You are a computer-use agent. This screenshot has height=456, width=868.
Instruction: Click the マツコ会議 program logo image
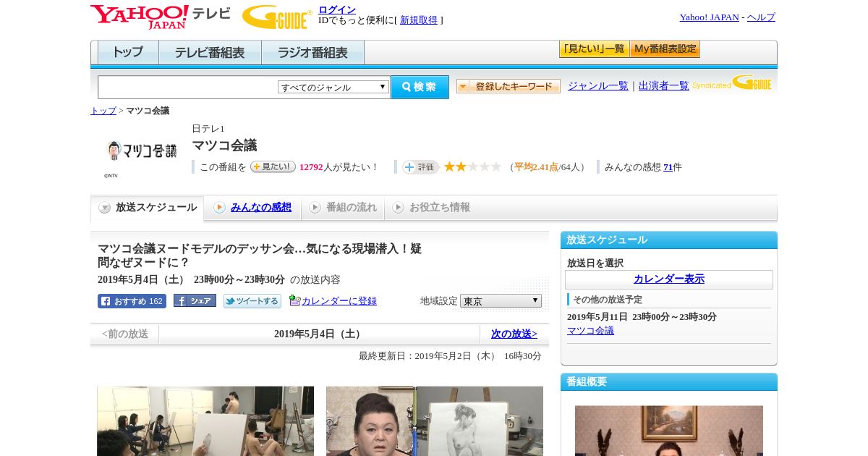point(140,151)
